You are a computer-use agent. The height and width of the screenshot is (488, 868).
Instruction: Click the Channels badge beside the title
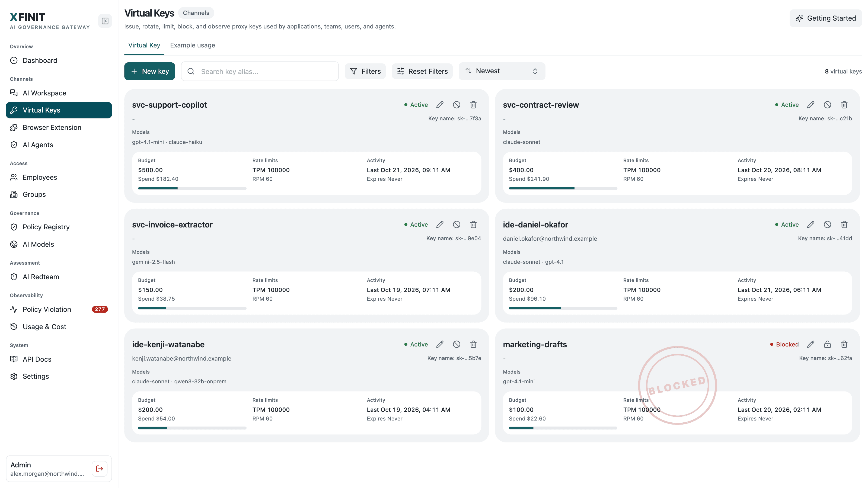[x=196, y=13]
